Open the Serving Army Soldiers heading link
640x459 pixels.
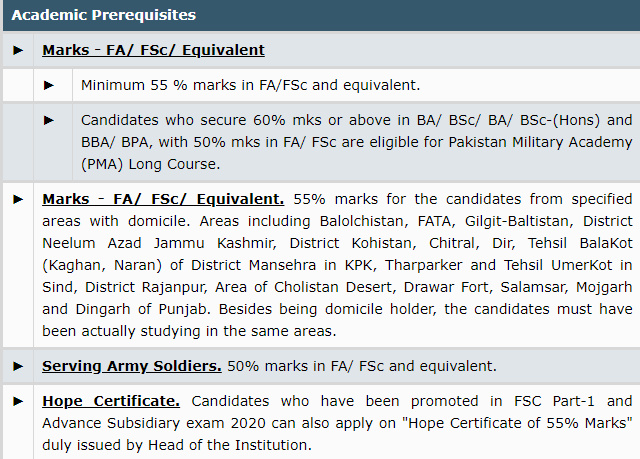(132, 366)
